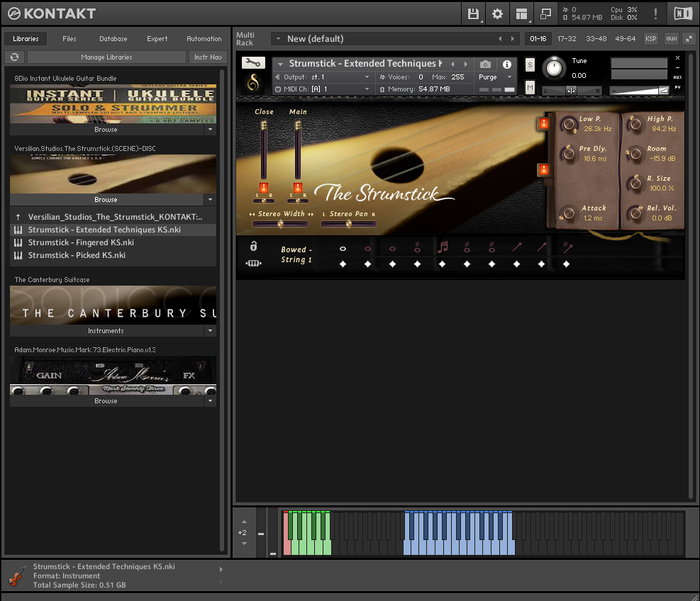Screen dimensions: 700x601
Task: Toggle the articulation lock icon
Action: click(x=253, y=246)
